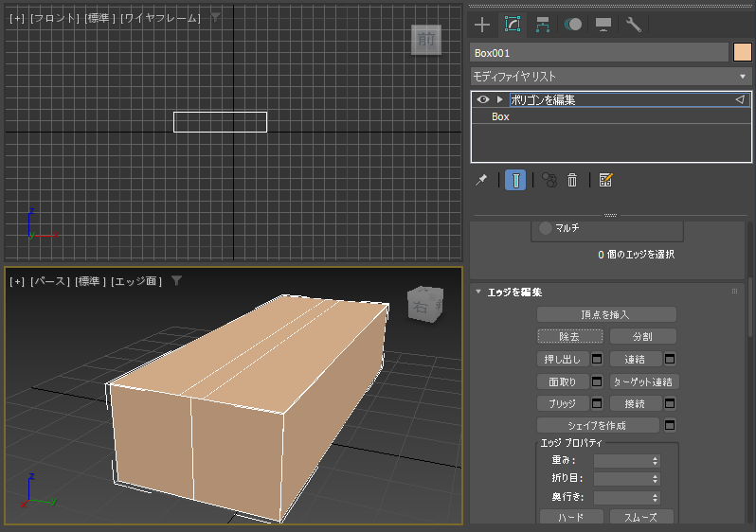Click the 面取り button
The width and height of the screenshot is (756, 532).
(563, 381)
